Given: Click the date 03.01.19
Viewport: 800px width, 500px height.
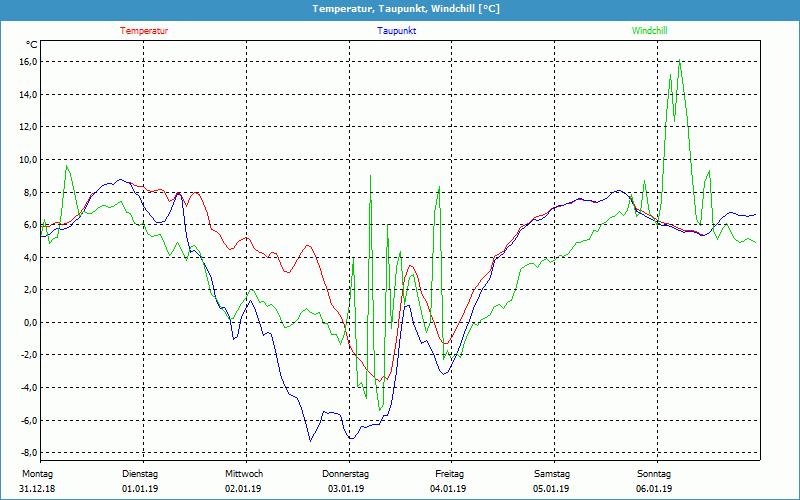Looking at the screenshot, I should [x=346, y=489].
